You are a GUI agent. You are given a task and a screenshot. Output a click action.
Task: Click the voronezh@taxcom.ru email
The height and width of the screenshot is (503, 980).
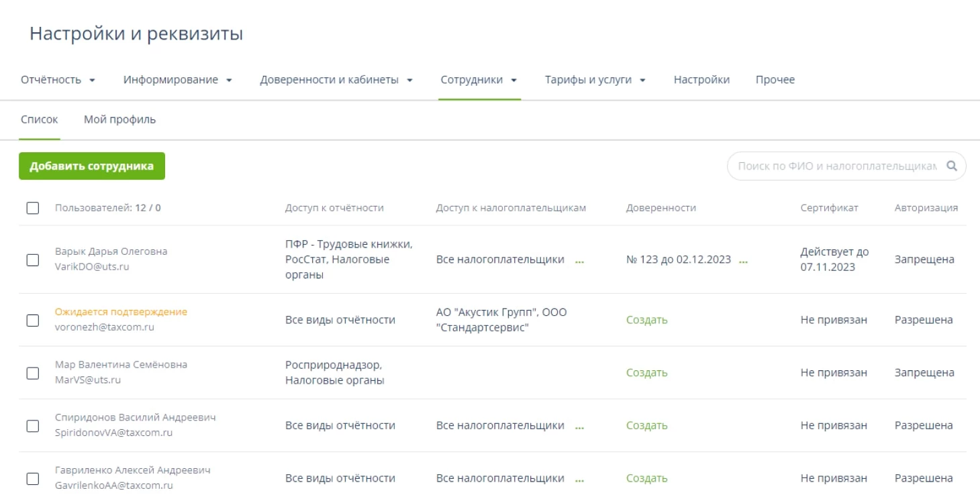[x=104, y=327]
